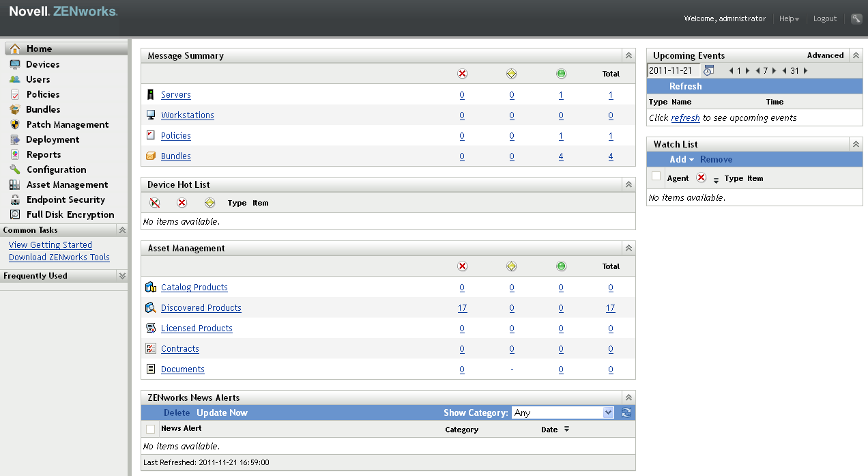Check the select-all box in Watch List

(x=656, y=176)
